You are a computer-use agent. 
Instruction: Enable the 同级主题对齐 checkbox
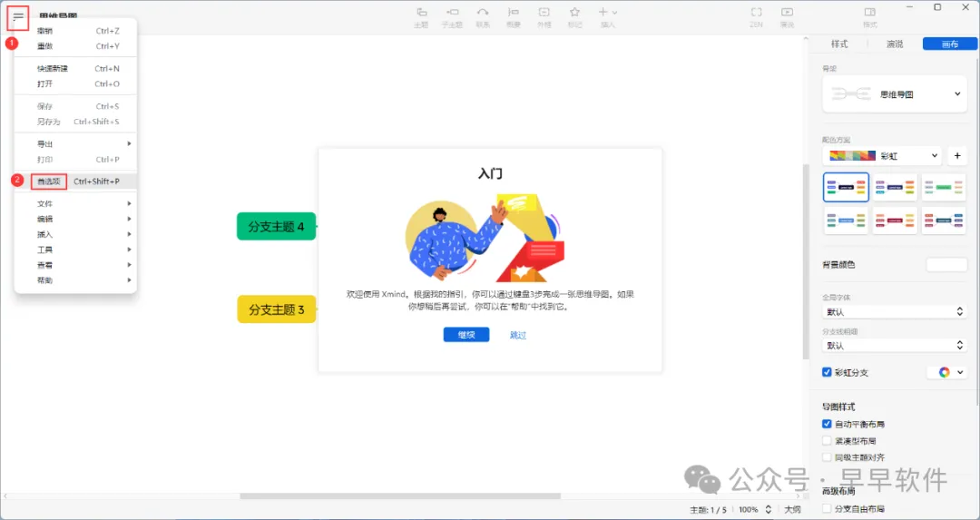(827, 457)
